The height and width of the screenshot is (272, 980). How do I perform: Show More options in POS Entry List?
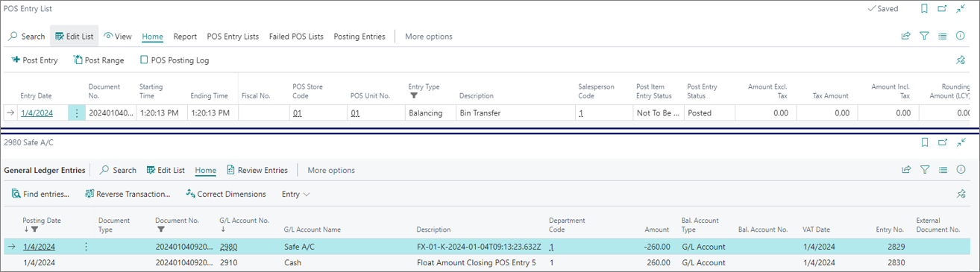(428, 36)
